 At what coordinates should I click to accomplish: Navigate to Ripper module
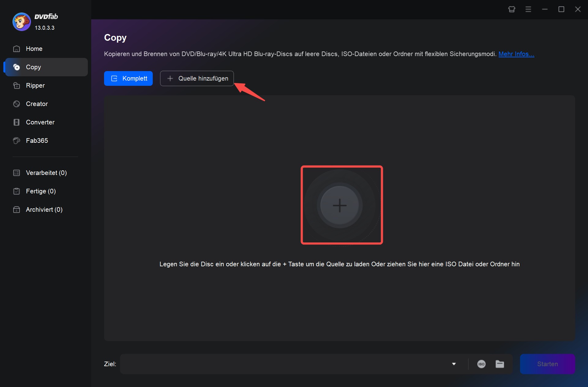[36, 85]
